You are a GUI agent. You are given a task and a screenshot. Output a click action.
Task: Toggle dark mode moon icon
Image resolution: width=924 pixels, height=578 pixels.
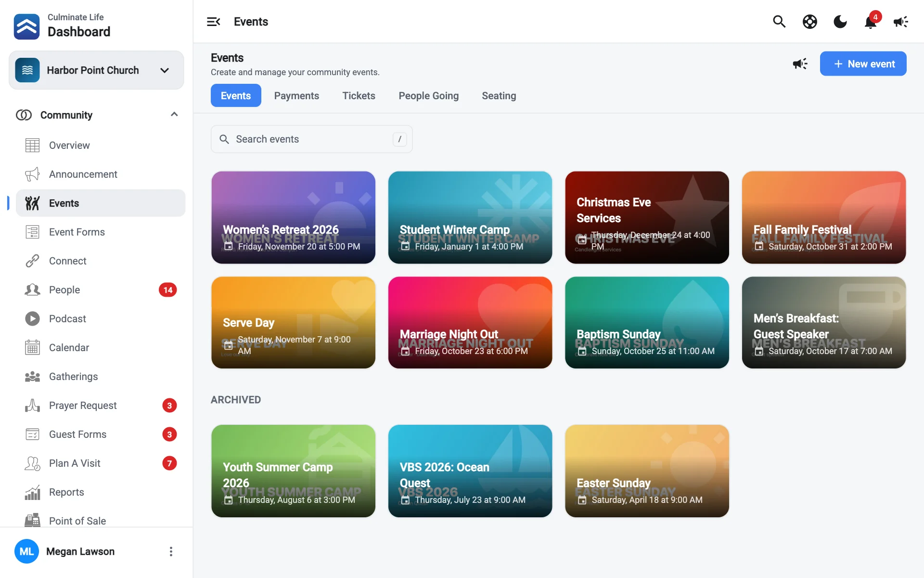(x=840, y=22)
